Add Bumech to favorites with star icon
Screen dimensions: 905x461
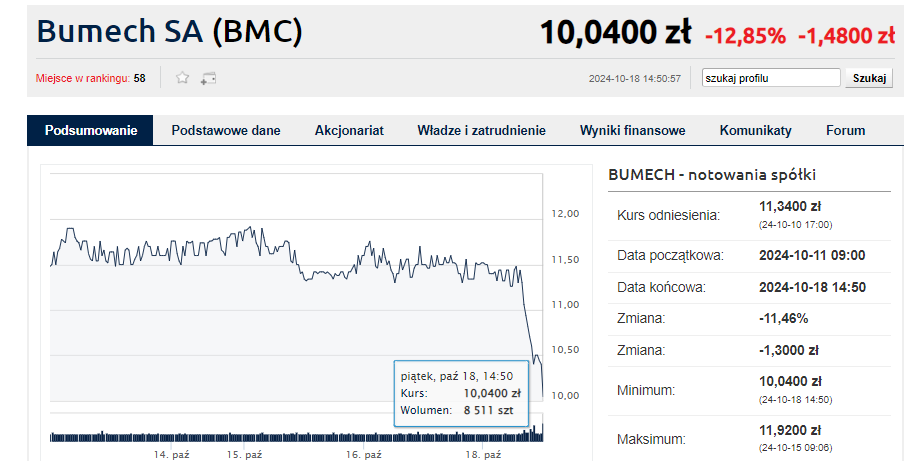[182, 77]
